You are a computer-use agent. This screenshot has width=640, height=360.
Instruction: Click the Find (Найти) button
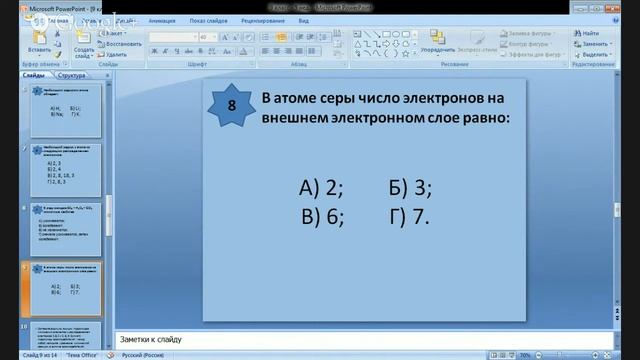click(x=587, y=33)
